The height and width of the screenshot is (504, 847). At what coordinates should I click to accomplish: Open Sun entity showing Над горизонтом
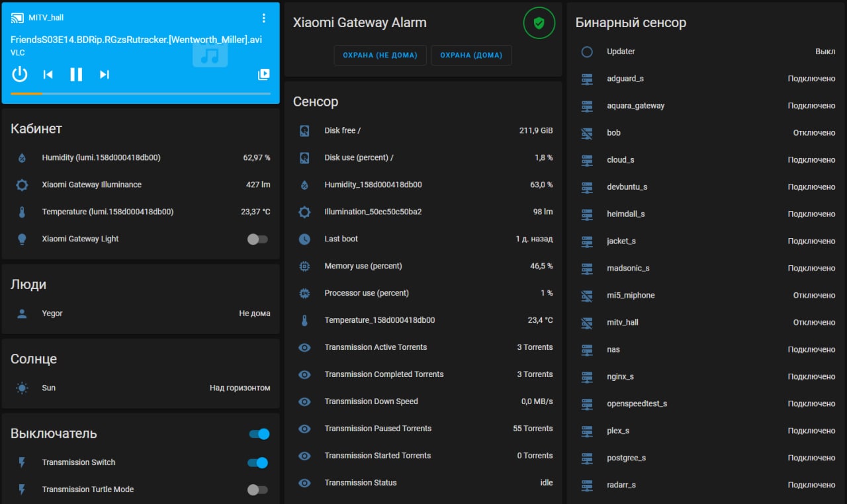140,388
